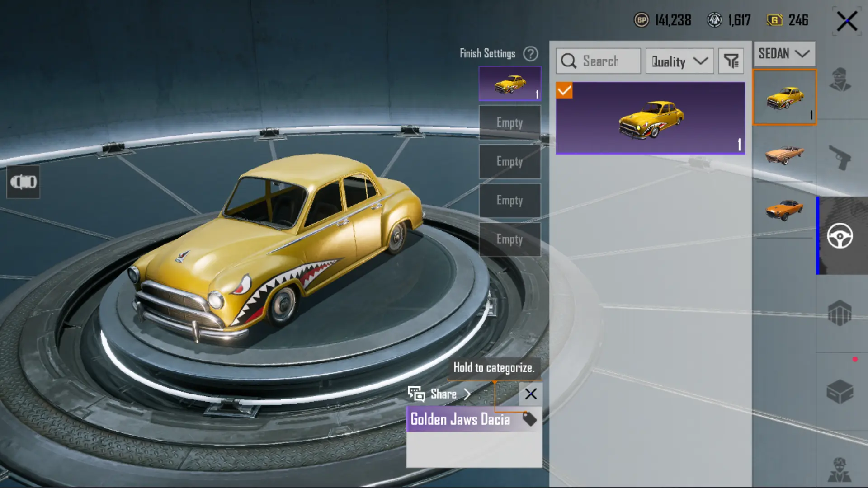Click the Finish Settings help question mark
868x488 pixels.
click(530, 54)
